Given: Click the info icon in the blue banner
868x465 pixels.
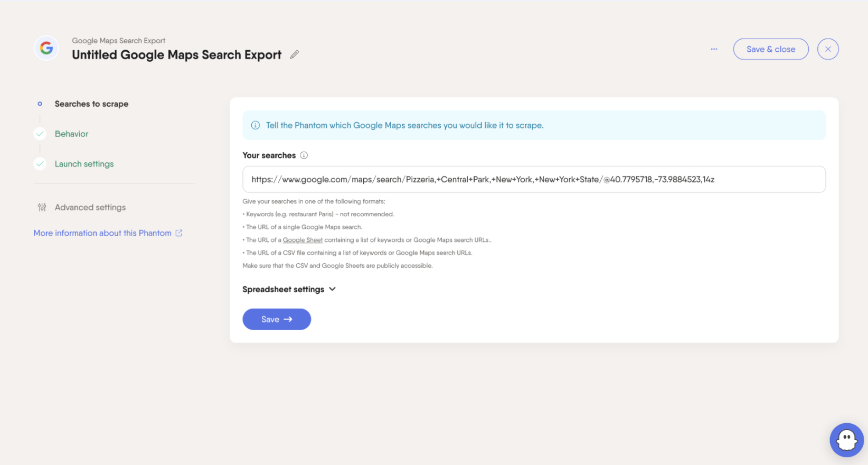Looking at the screenshot, I should [x=256, y=125].
